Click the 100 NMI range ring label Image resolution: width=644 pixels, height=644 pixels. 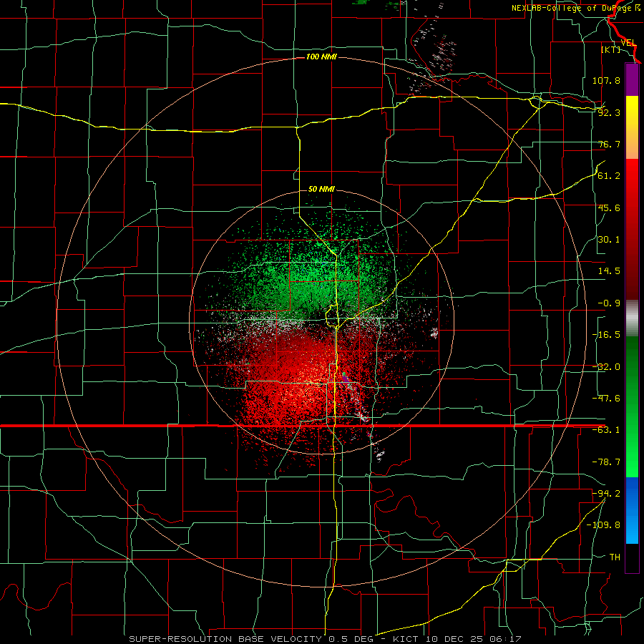point(321,57)
